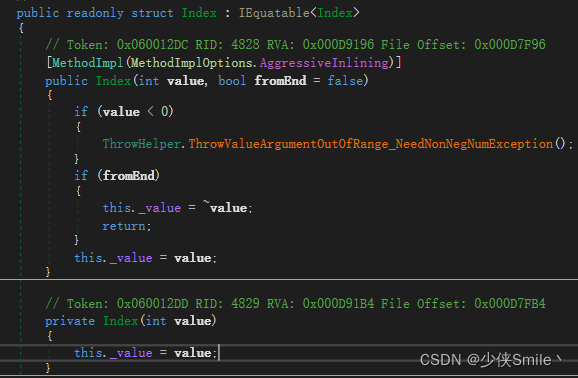Click the false default value
Viewport: 578px width, 378px height.
[345, 80]
